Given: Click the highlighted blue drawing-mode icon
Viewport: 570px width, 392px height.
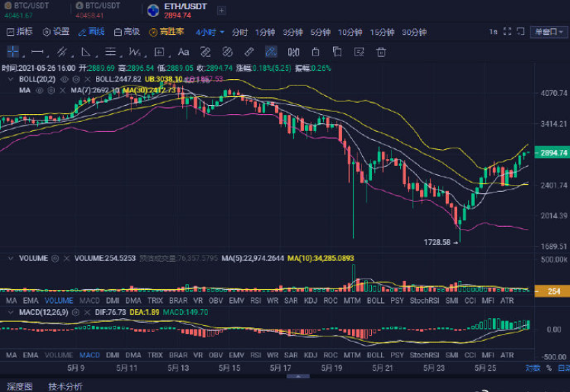Looking at the screenshot, I should [271, 52].
